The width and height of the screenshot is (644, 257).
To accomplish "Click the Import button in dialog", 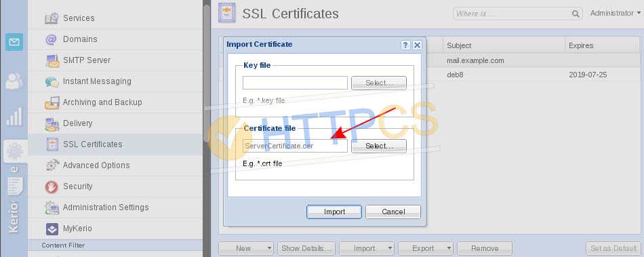I will 334,212.
